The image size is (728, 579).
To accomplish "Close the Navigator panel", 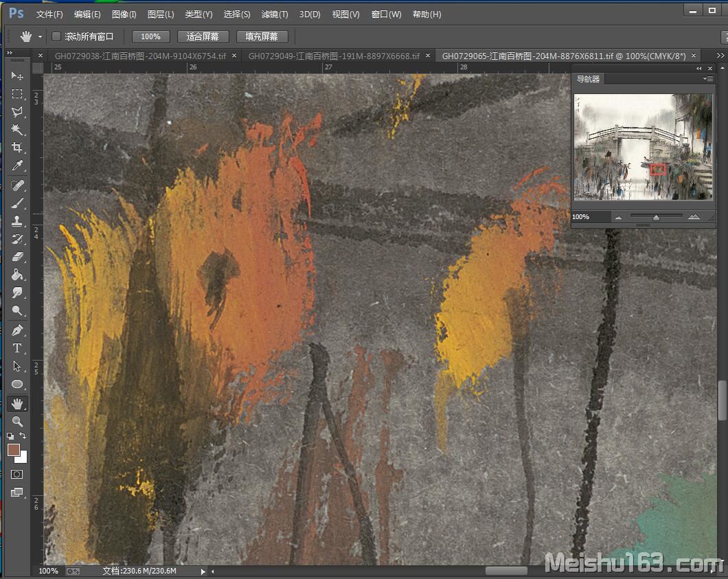I will point(710,68).
